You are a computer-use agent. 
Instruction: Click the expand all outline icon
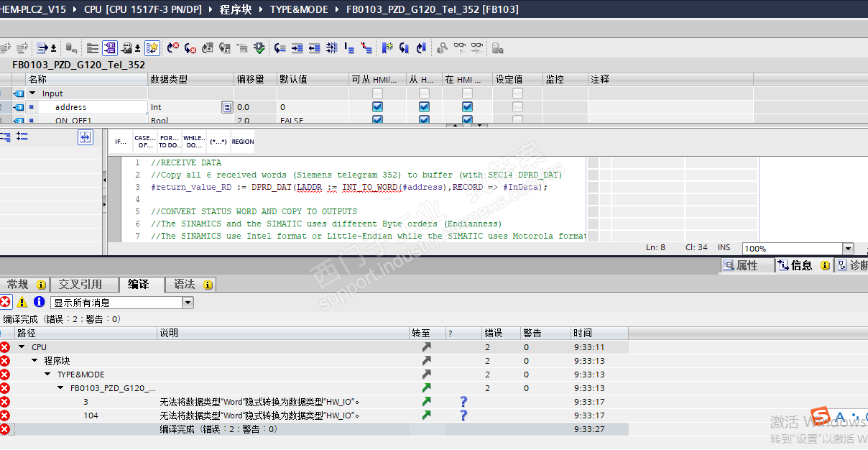(6, 137)
